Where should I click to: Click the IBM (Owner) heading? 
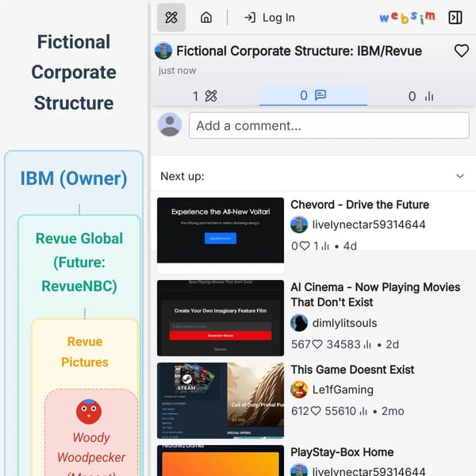74,178
